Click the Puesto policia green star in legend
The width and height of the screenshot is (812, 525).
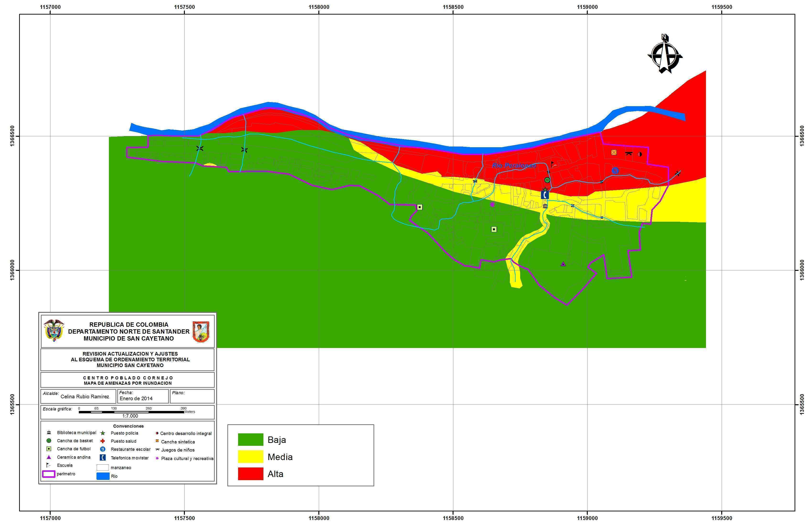103,433
